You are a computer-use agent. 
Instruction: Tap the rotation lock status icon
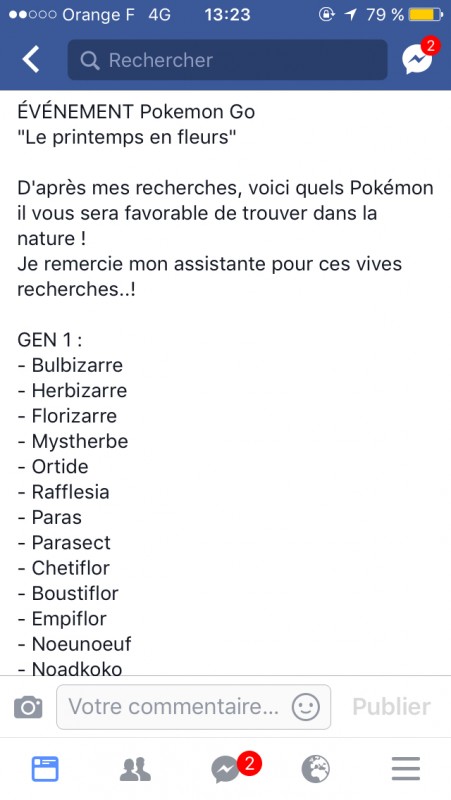click(x=327, y=14)
